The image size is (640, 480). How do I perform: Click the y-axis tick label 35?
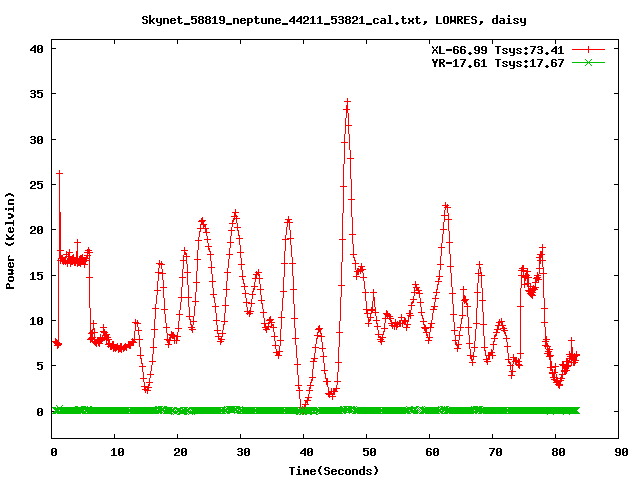(x=36, y=94)
